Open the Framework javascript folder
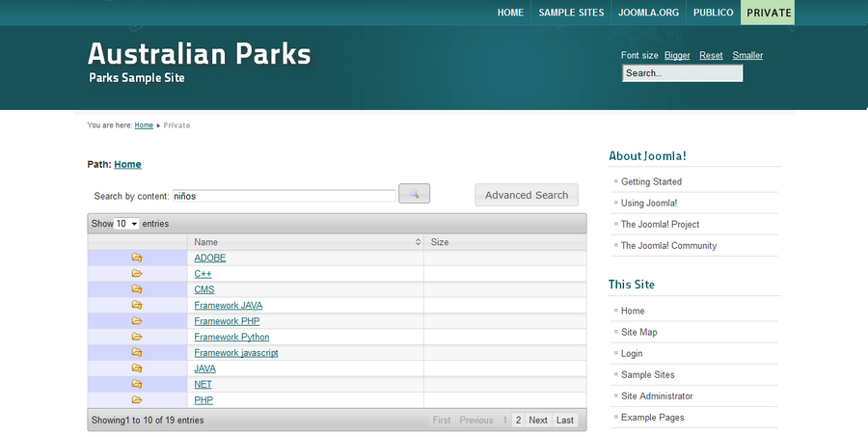 tap(236, 353)
